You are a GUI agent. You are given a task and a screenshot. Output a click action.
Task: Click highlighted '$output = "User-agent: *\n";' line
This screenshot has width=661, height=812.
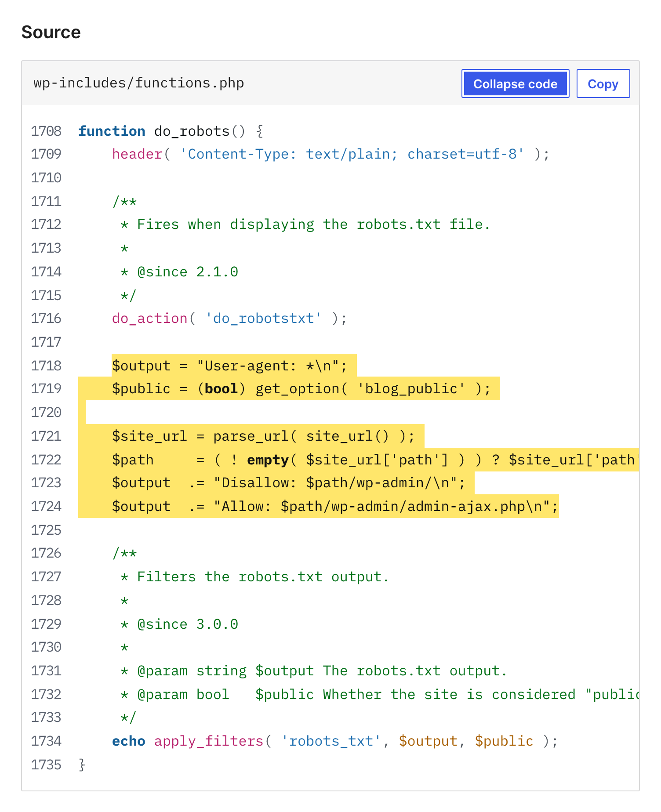(229, 366)
